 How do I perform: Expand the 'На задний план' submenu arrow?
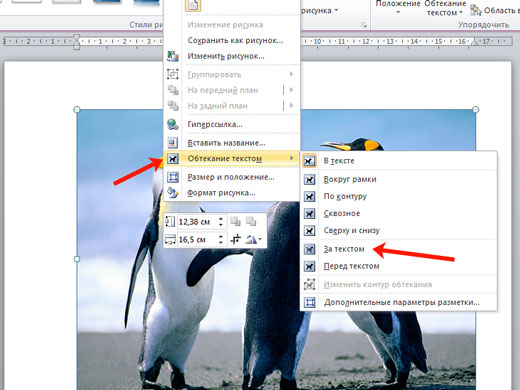pos(292,105)
